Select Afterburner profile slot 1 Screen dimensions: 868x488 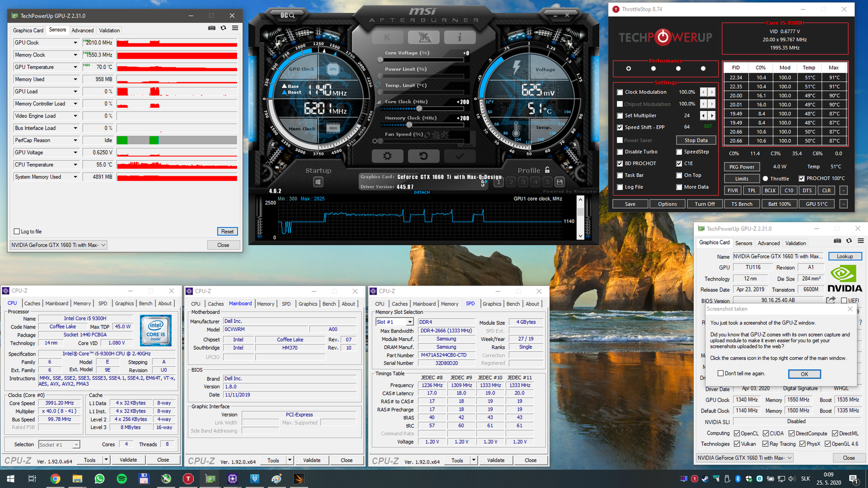coord(499,182)
